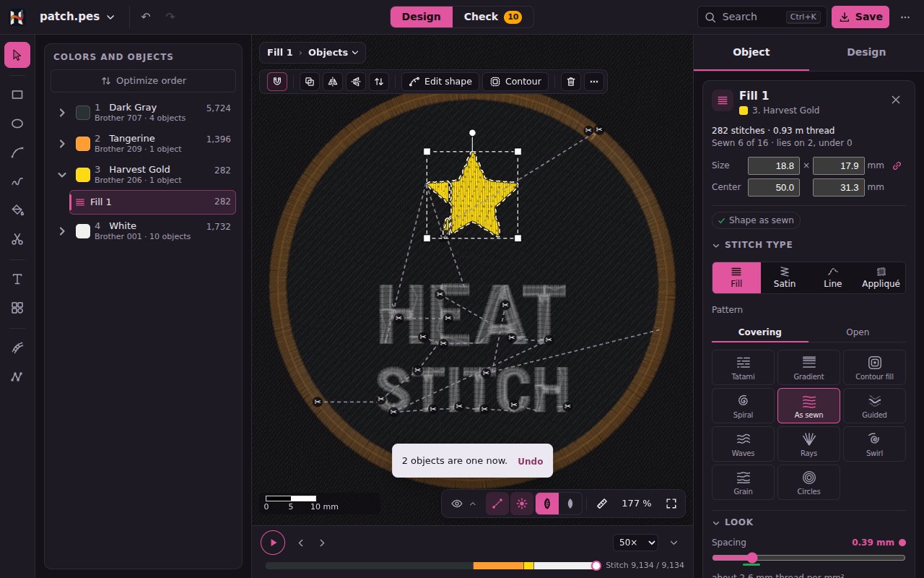The height and width of the screenshot is (578, 924).
Task: Open the patch.pes file menu
Action: point(77,17)
